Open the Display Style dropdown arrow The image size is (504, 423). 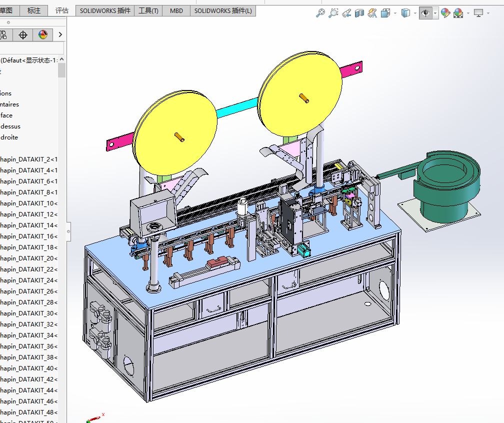coord(415,13)
